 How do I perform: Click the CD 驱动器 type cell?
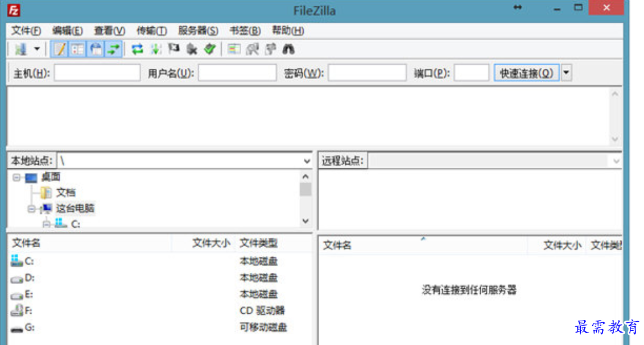click(262, 310)
